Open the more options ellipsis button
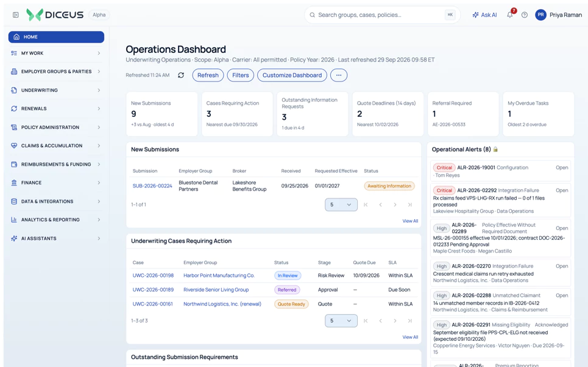This screenshot has height=367, width=588. [x=339, y=75]
